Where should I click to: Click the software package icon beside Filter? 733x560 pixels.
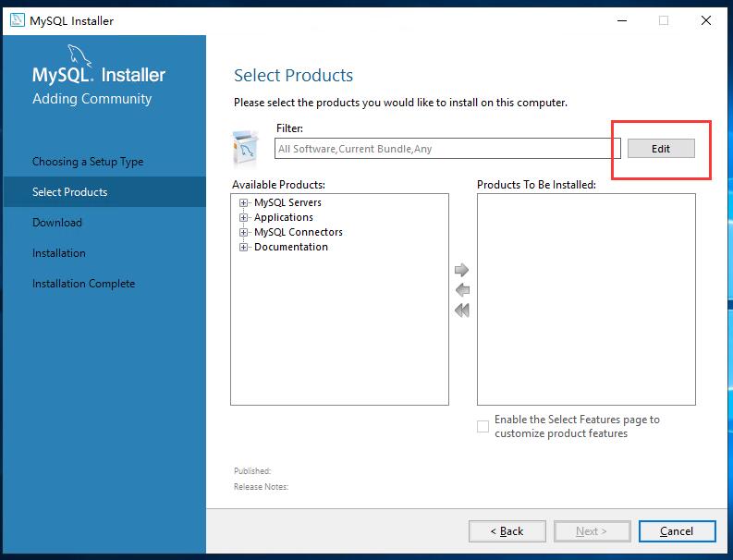point(245,148)
